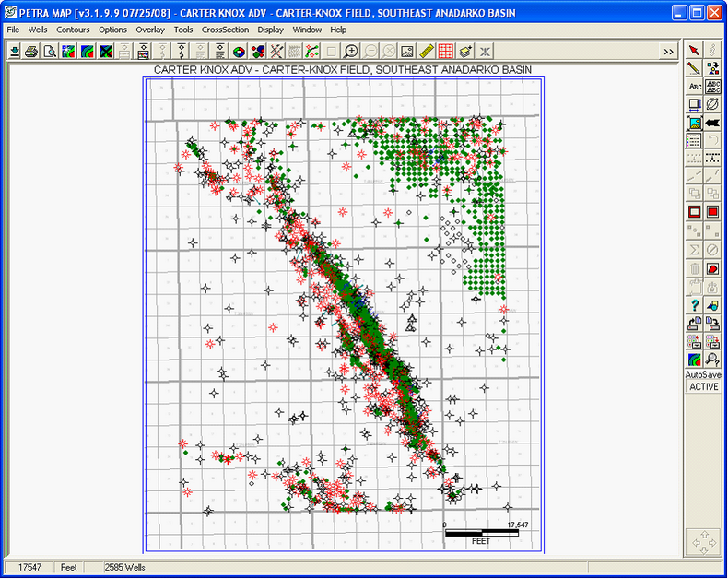Select the yellow ruler measure tool

point(427,52)
